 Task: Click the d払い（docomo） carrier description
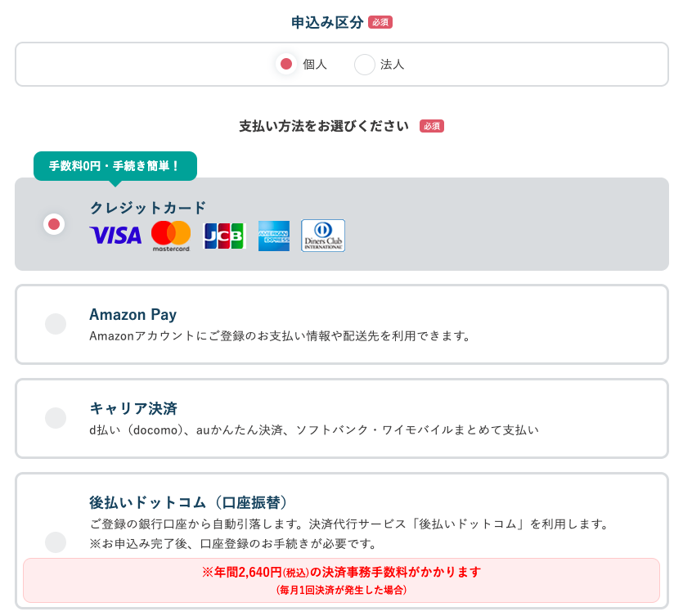tap(314, 430)
